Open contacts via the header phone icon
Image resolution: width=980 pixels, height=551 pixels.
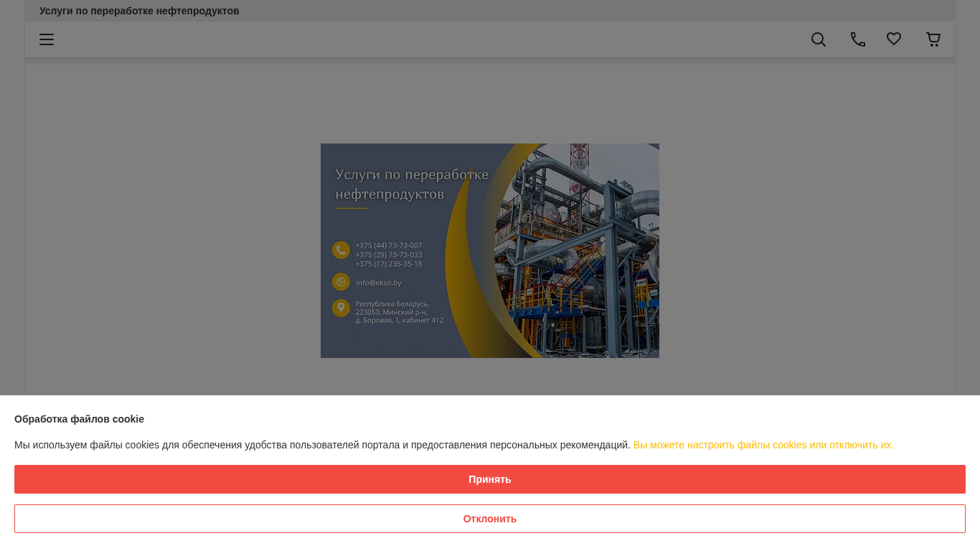(857, 39)
